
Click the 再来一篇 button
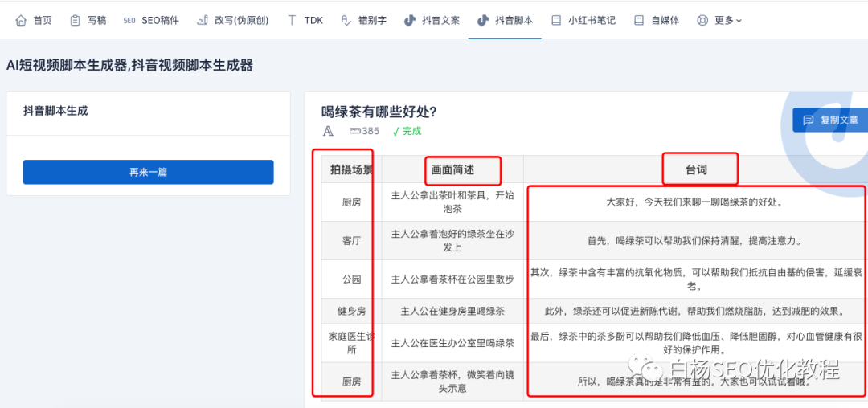tap(149, 172)
